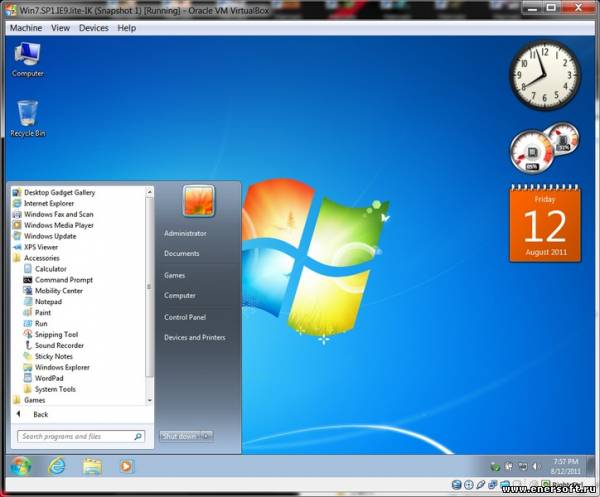The height and width of the screenshot is (497, 600).
Task: Click the VirtualBox hard disk activity indicator
Action: (456, 486)
